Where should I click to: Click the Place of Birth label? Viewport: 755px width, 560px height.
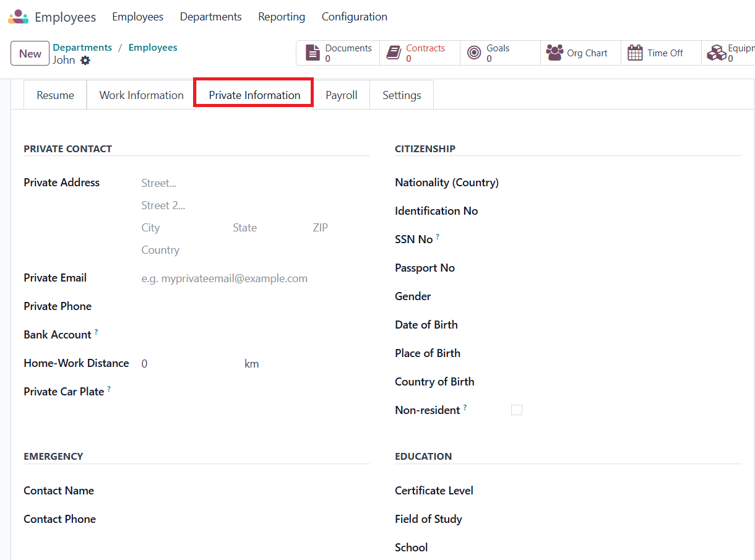coord(428,353)
